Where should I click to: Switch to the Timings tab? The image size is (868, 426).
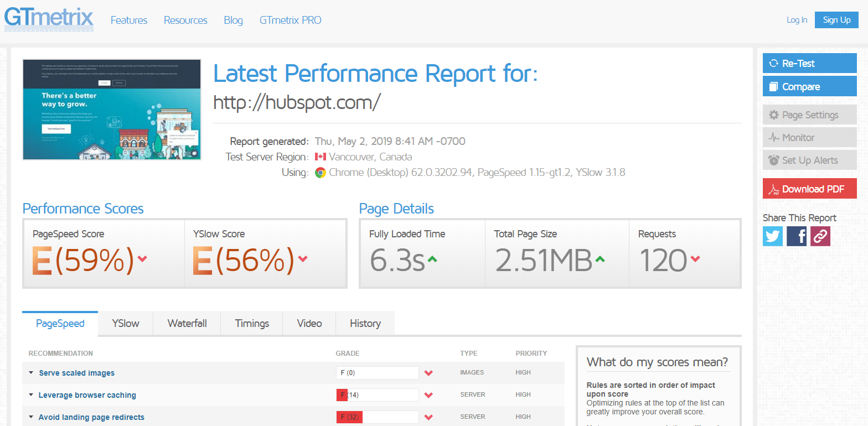coord(252,323)
